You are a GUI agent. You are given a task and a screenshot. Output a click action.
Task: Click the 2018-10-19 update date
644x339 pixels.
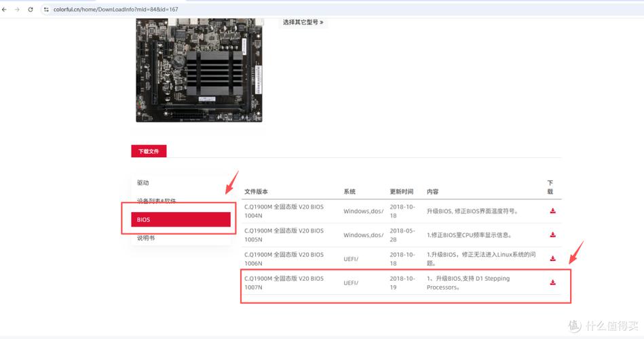click(x=402, y=282)
